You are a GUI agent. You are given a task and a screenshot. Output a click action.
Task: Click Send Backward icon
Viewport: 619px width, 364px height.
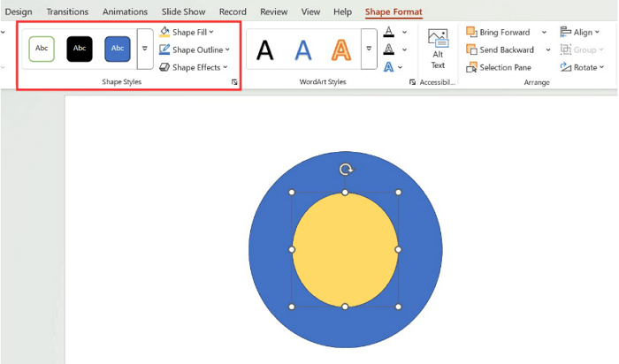(x=471, y=50)
